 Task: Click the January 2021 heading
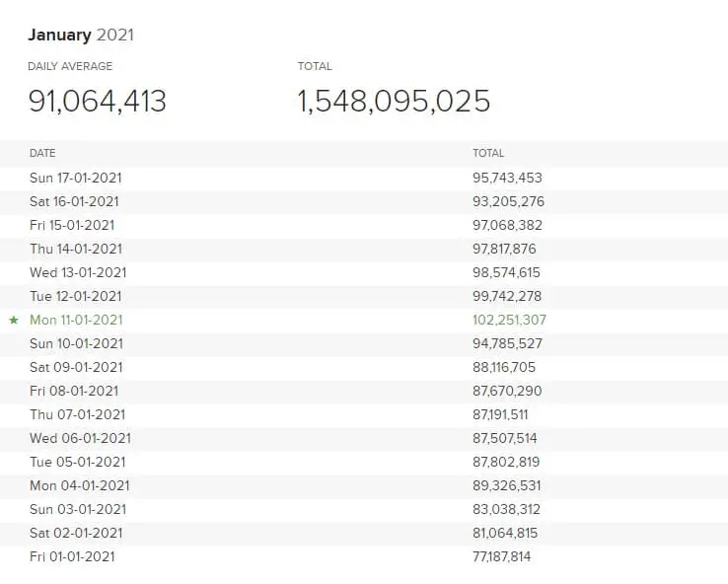tap(81, 36)
